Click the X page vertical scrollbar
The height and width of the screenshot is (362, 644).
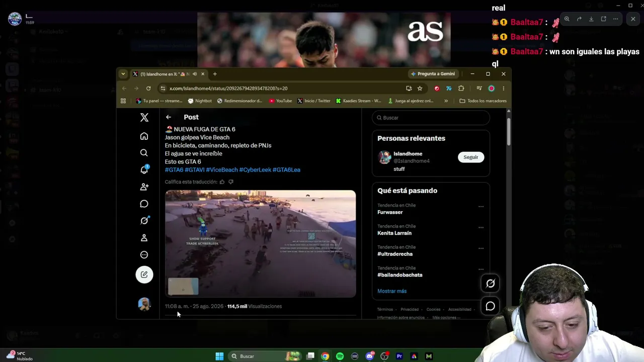pos(508,131)
